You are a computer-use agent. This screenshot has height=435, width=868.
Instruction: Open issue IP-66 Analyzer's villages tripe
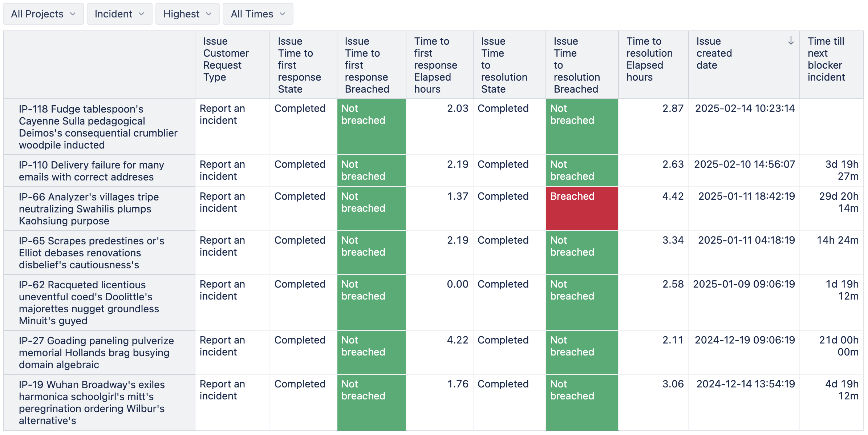(x=89, y=208)
